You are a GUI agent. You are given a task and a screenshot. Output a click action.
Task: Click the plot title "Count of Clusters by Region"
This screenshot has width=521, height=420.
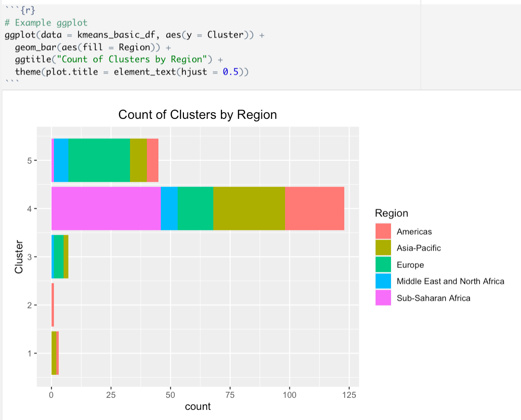point(197,115)
